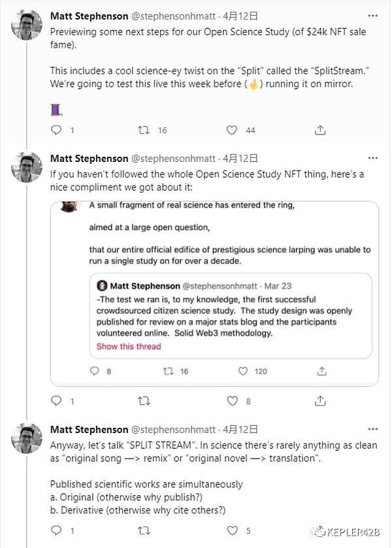Share the first tweet about SplitStream
The image size is (392, 548).
[320, 130]
